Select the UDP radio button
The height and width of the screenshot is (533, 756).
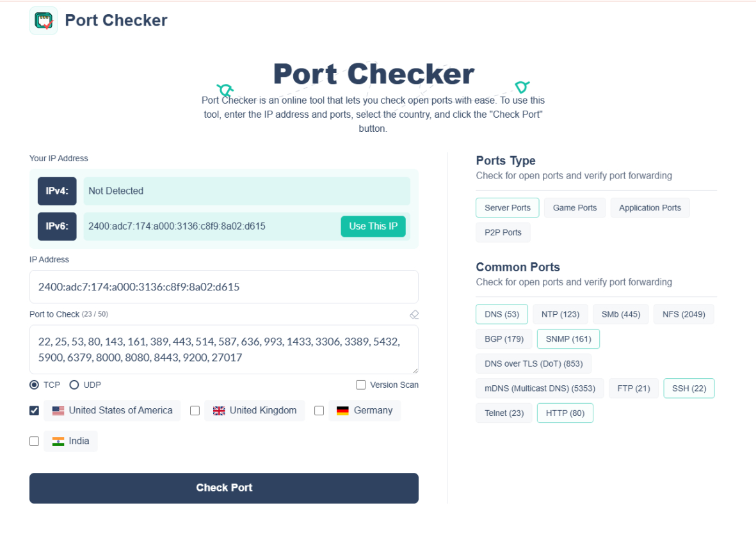[74, 385]
